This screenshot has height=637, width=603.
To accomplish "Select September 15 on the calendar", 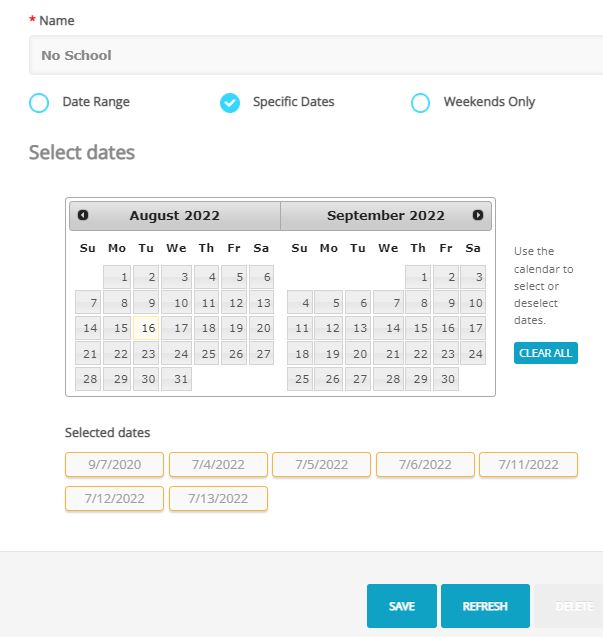I will 419,328.
